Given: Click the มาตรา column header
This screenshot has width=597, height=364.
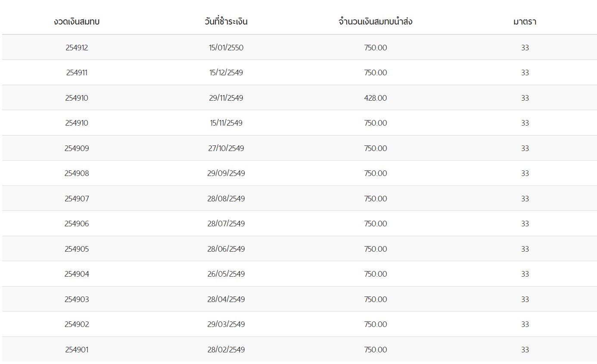Looking at the screenshot, I should 525,22.
